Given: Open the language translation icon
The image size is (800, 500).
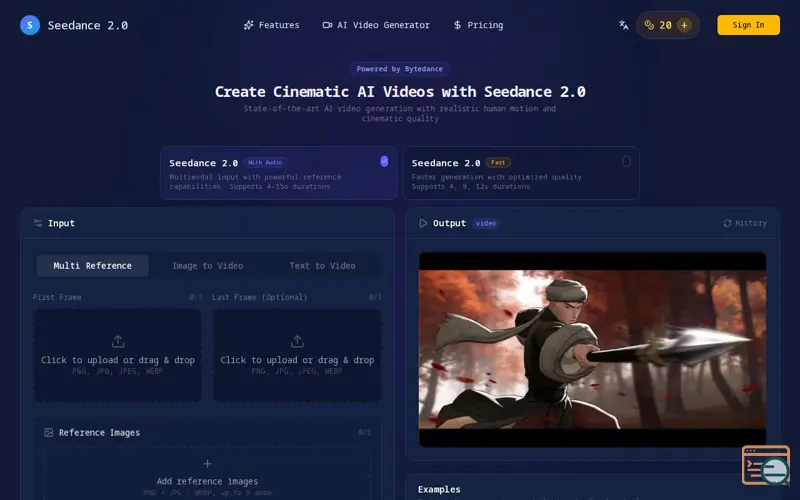Looking at the screenshot, I should (623, 25).
